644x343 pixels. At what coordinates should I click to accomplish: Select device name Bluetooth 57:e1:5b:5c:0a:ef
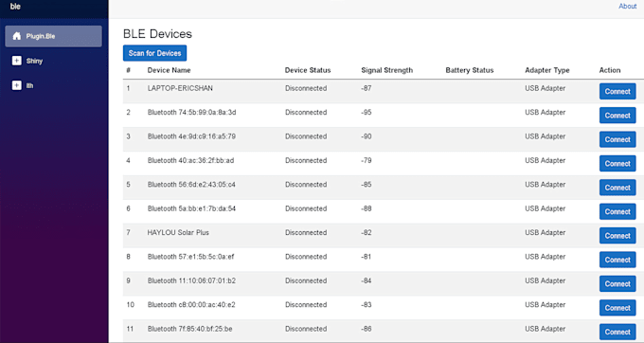[190, 257]
